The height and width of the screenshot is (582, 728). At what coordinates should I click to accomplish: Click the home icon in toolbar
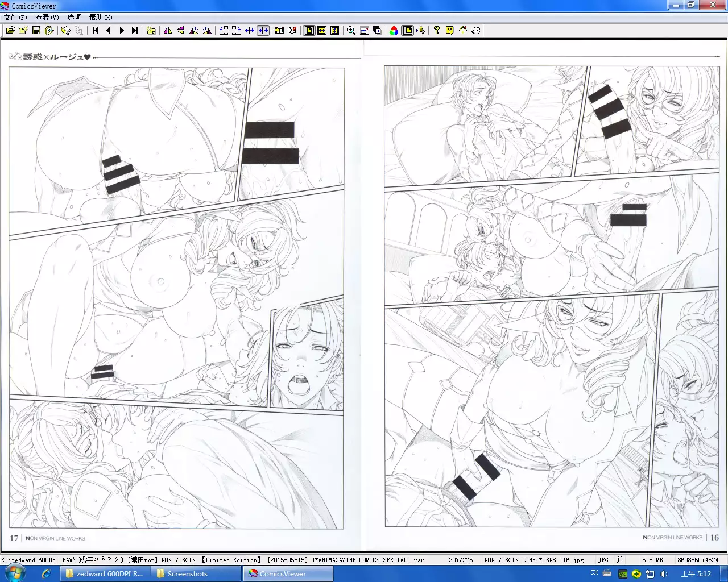pyautogui.click(x=463, y=31)
